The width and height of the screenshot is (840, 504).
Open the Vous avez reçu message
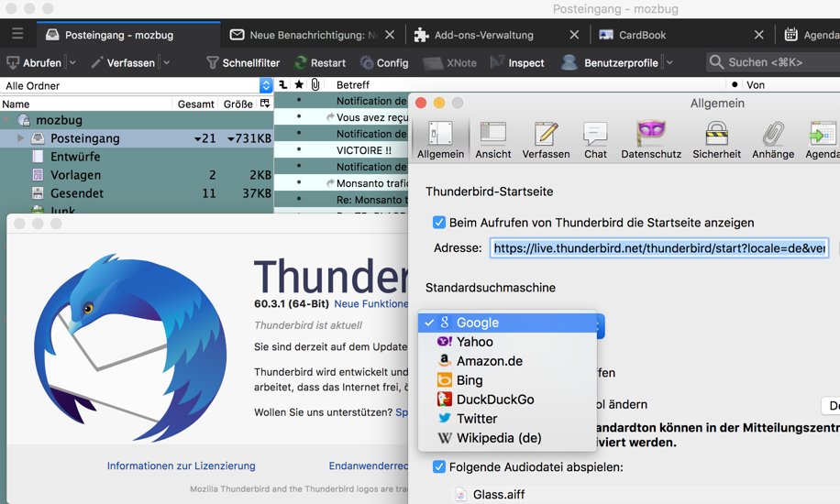point(372,117)
